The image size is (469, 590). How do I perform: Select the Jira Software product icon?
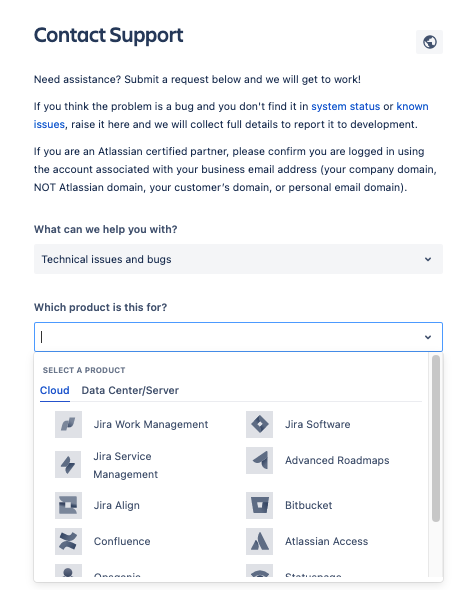pyautogui.click(x=259, y=424)
